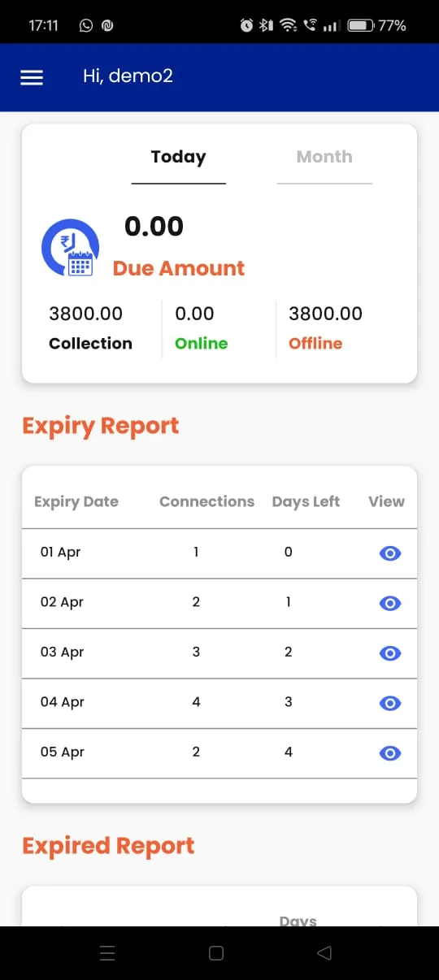Select the 'Hi, demo2' greeting text

click(x=128, y=76)
